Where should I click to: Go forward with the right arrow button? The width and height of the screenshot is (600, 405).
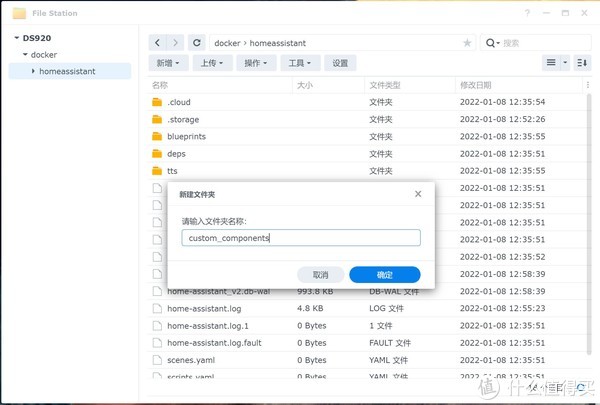click(x=175, y=43)
